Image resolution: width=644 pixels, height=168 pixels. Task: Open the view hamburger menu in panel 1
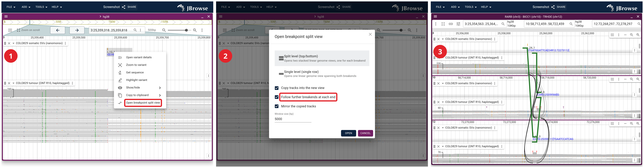pos(6,17)
